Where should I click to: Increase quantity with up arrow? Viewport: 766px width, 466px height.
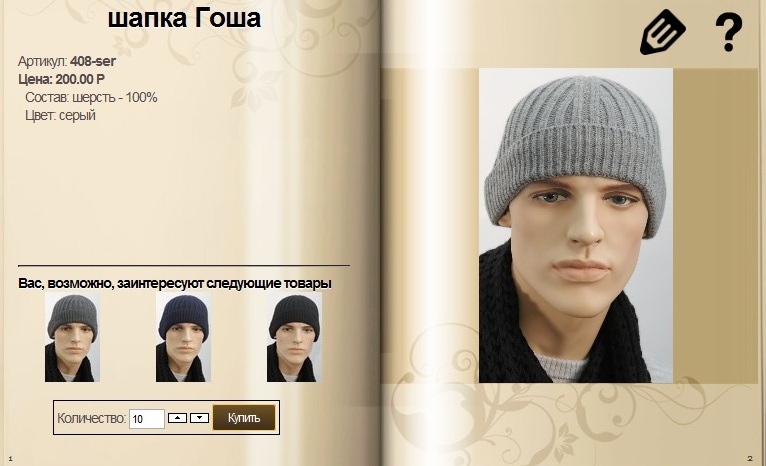[177, 418]
